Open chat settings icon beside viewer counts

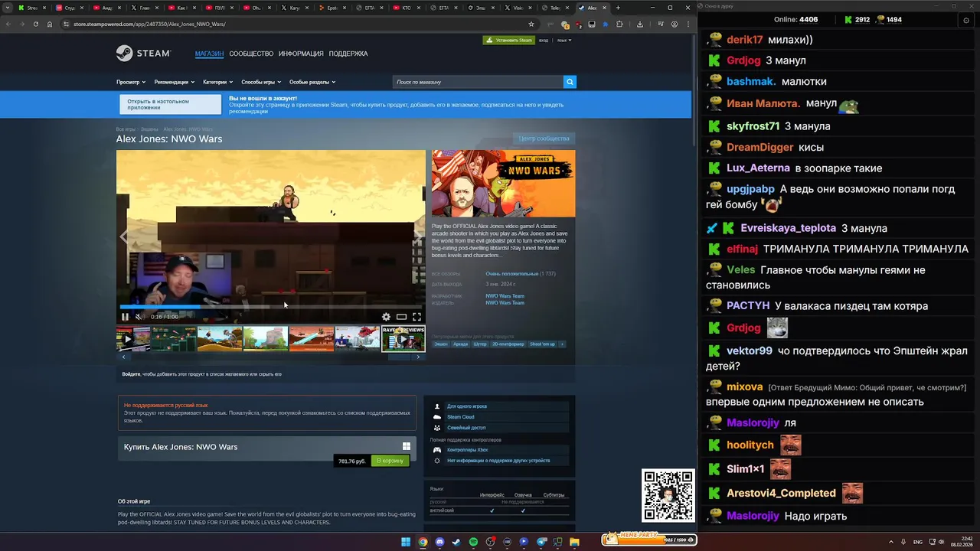pos(966,21)
